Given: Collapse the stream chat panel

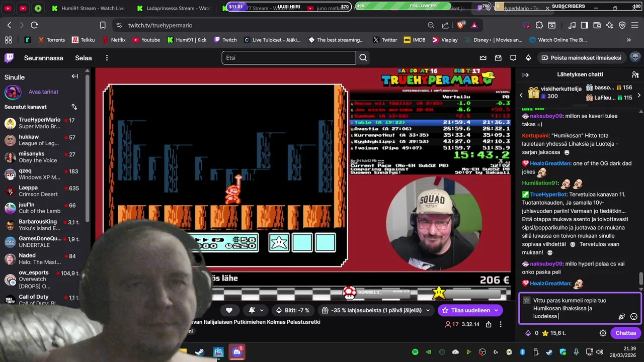Looking at the screenshot, I should 526,74.
